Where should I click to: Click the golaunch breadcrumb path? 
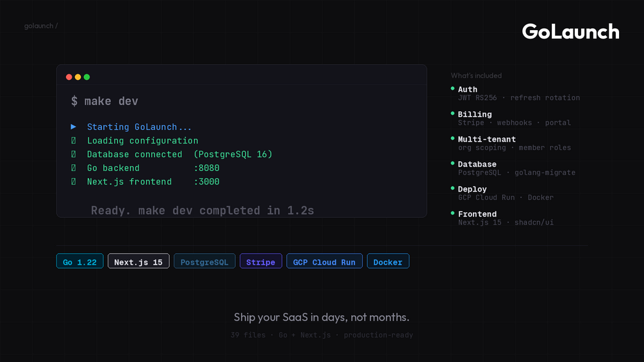(40, 26)
